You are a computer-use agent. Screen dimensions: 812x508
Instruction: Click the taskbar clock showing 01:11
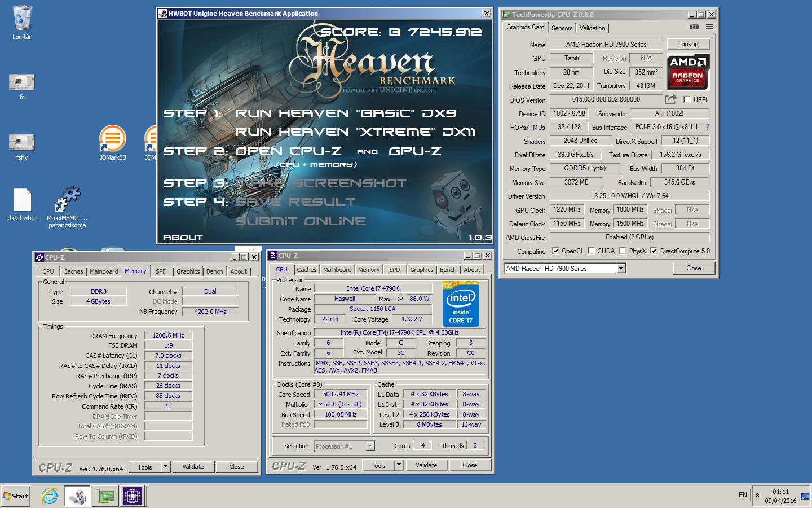[780, 492]
